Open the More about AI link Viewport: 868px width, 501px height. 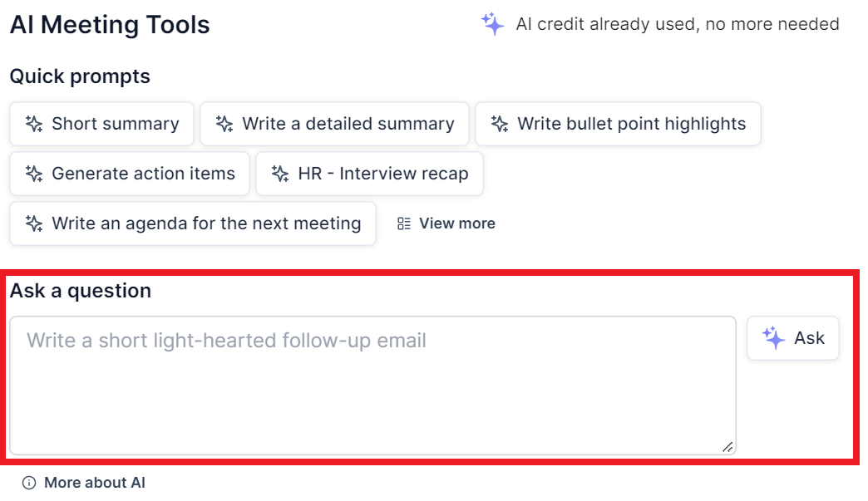[94, 483]
